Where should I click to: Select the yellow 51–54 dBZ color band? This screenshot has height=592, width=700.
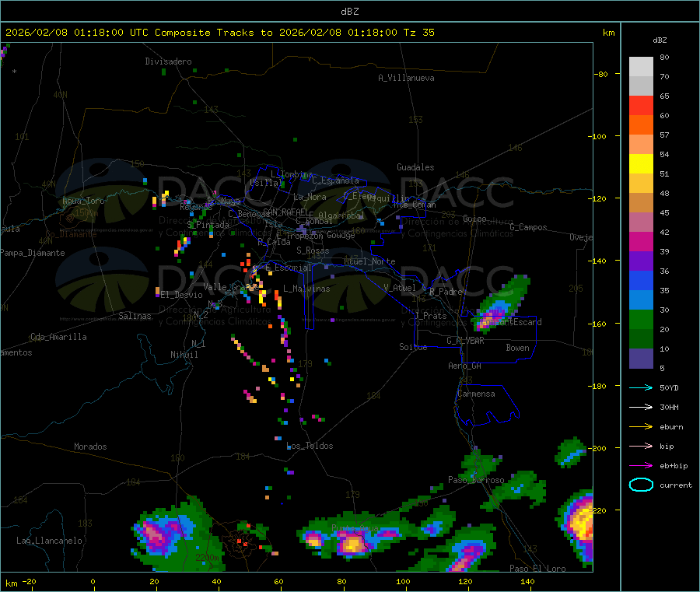[641, 164]
